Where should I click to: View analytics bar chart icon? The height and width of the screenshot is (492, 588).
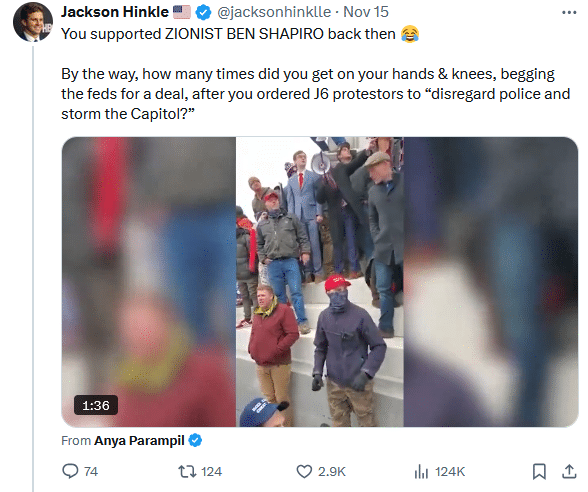421,471
